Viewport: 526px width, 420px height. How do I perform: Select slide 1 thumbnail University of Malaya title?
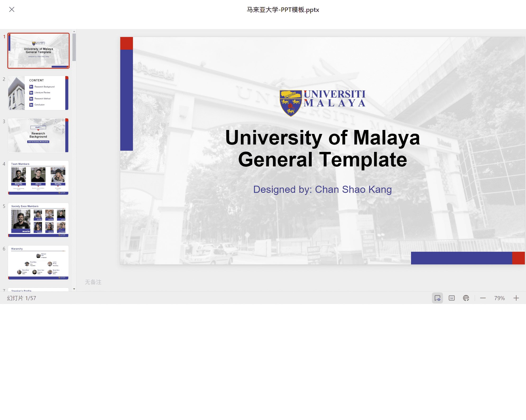(39, 51)
